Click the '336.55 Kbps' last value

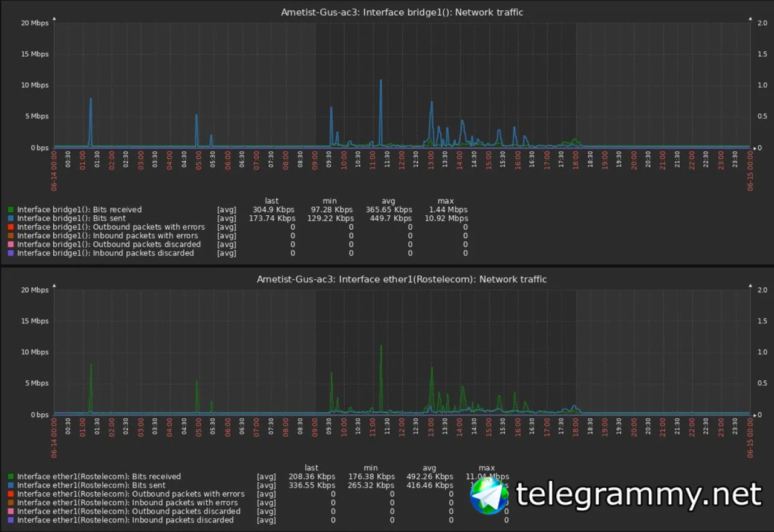pos(312,485)
